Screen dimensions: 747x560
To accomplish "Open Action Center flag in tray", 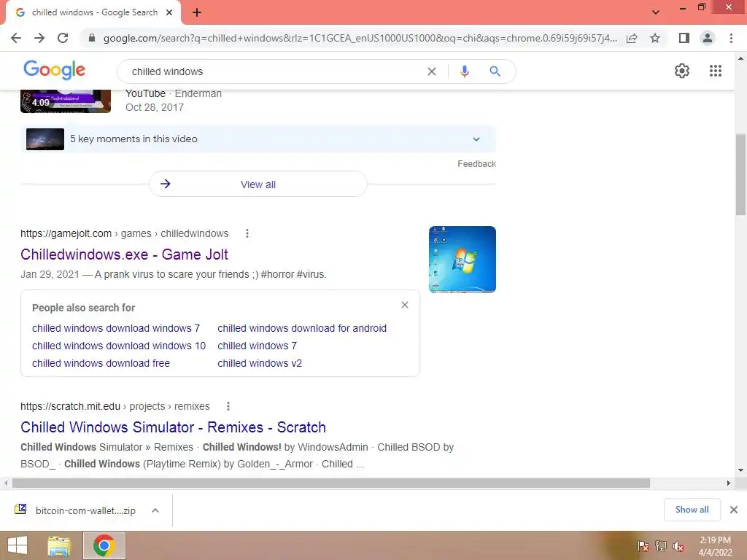I will tap(643, 546).
